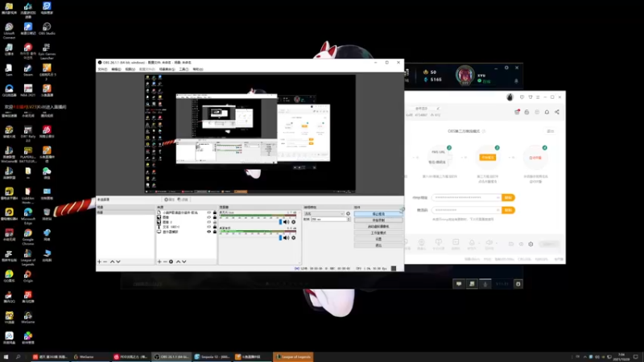
Task: Adjust 麦克风/Aux volume slider handle
Action: click(x=280, y=222)
